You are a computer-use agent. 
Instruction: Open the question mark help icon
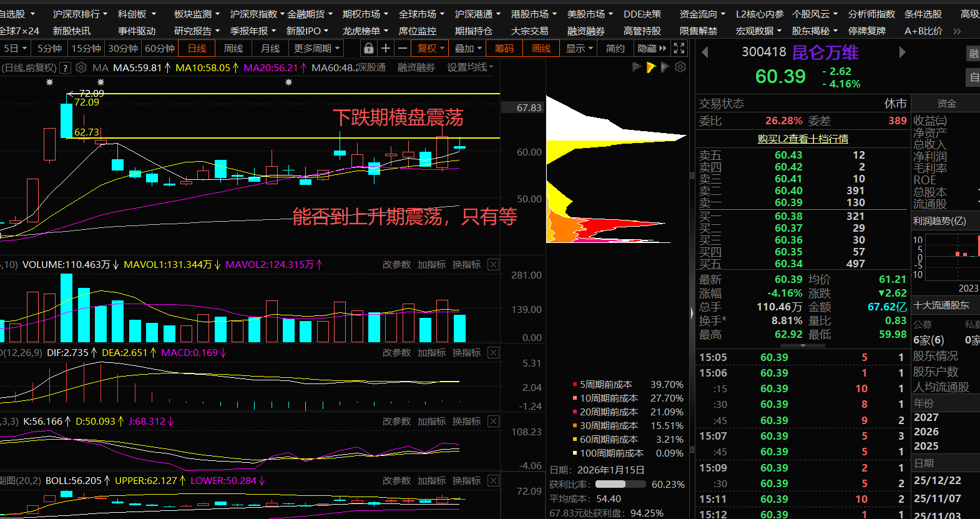(x=65, y=67)
